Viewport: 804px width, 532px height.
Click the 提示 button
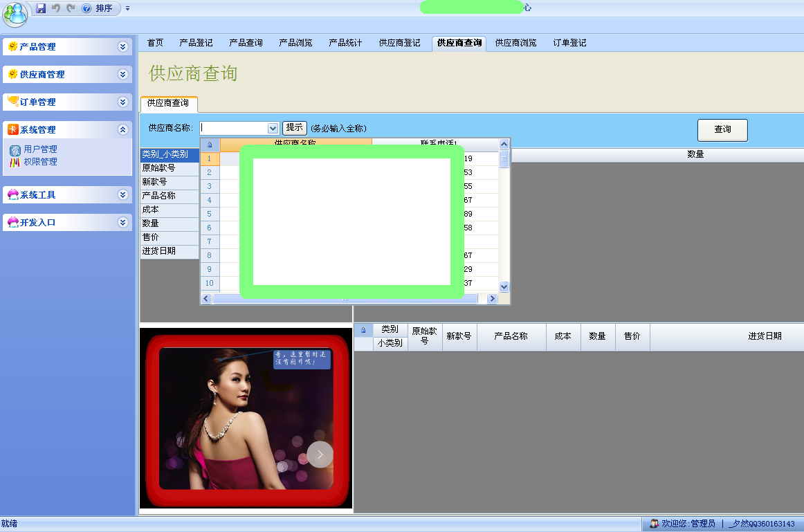coord(295,128)
